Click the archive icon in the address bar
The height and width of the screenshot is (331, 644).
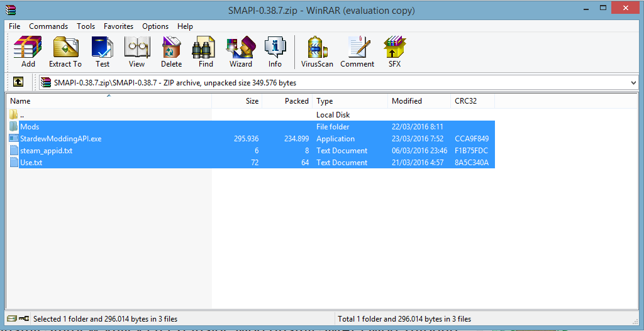(x=46, y=82)
